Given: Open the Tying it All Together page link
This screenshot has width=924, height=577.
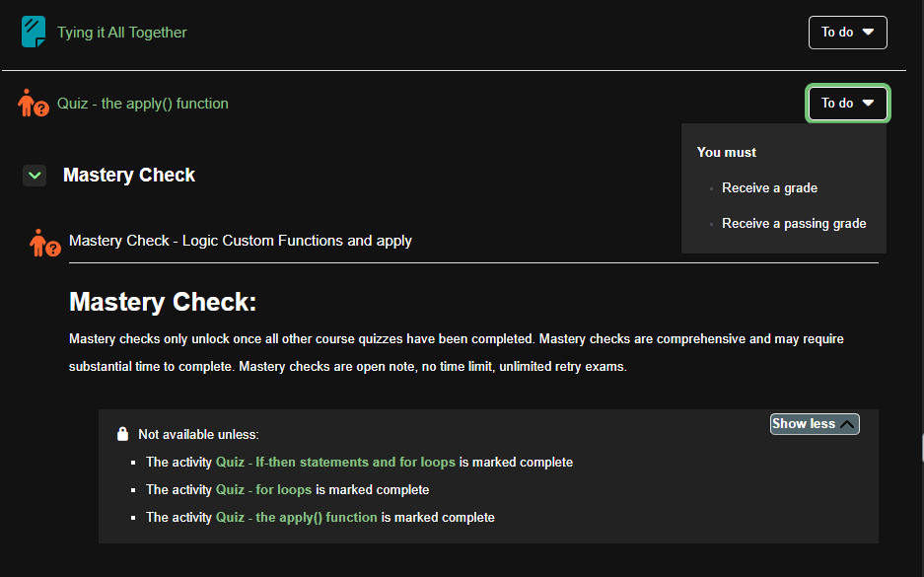Looking at the screenshot, I should coord(121,33).
